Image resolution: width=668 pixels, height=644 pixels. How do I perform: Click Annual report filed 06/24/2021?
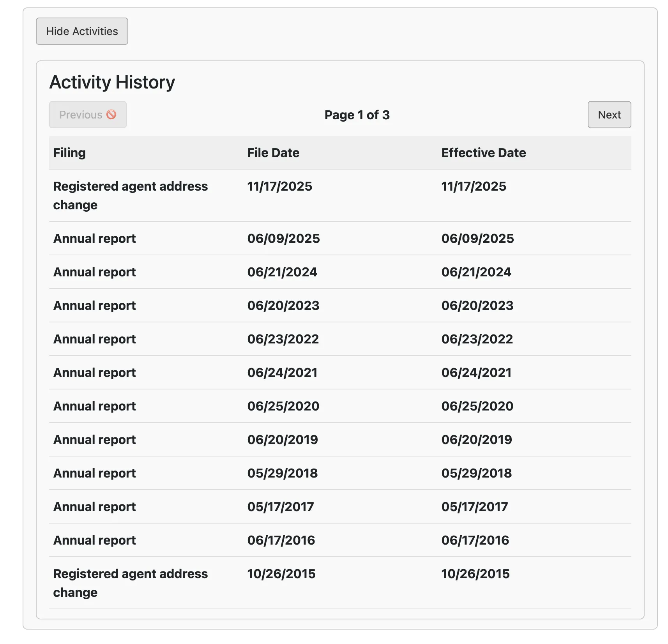point(95,373)
